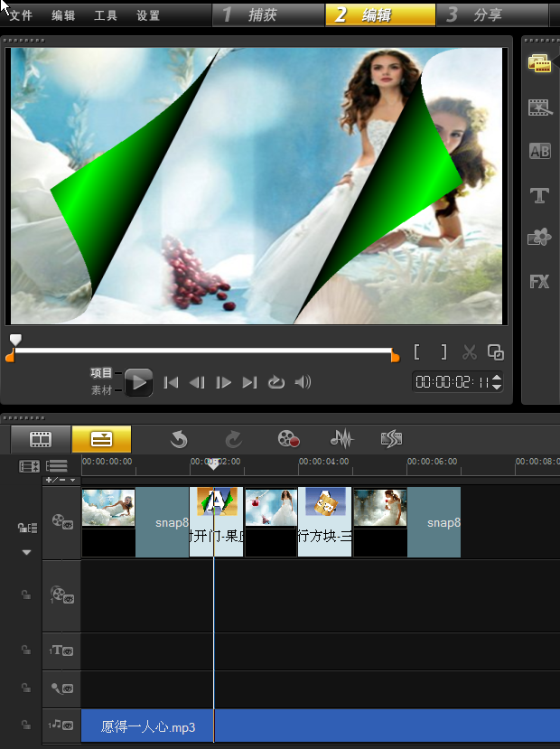Click the timecode stepper arrows
This screenshot has width=560, height=749.
[497, 382]
